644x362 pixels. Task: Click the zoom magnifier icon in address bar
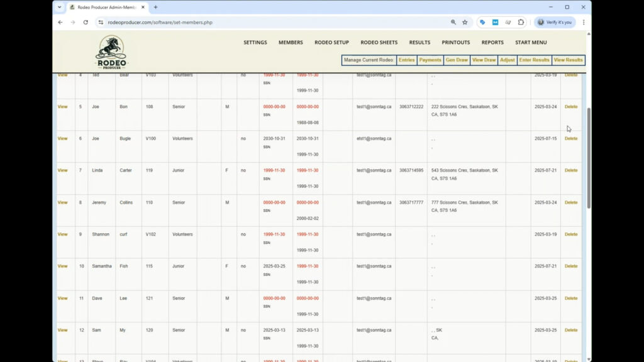click(x=453, y=22)
